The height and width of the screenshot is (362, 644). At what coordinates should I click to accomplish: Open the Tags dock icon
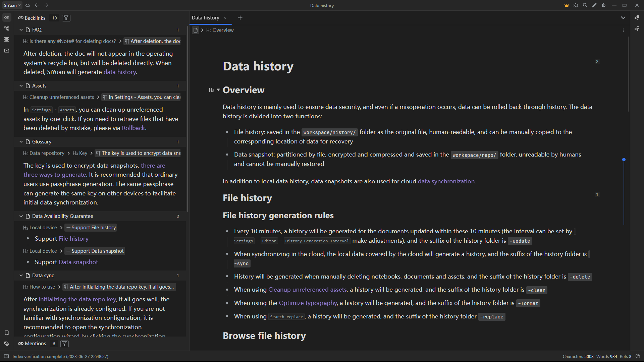tap(7, 344)
